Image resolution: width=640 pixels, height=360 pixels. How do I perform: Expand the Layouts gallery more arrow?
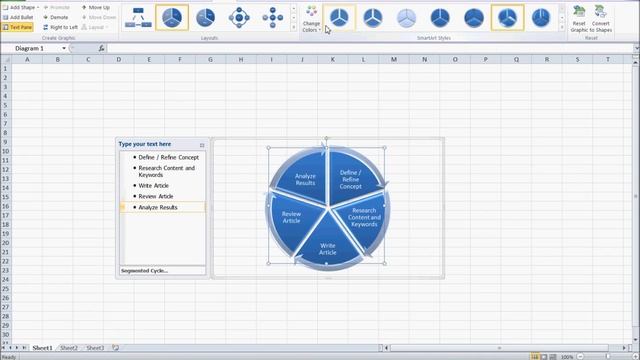tap(293, 27)
